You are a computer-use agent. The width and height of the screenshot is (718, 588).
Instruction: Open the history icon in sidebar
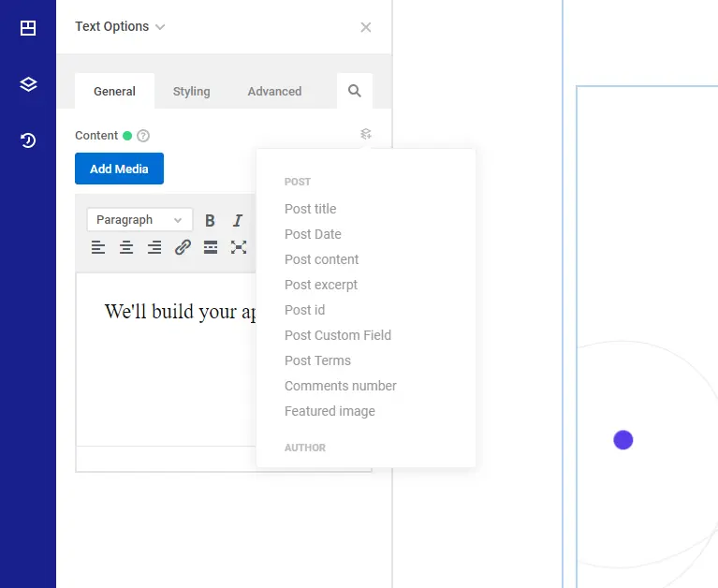click(x=28, y=140)
